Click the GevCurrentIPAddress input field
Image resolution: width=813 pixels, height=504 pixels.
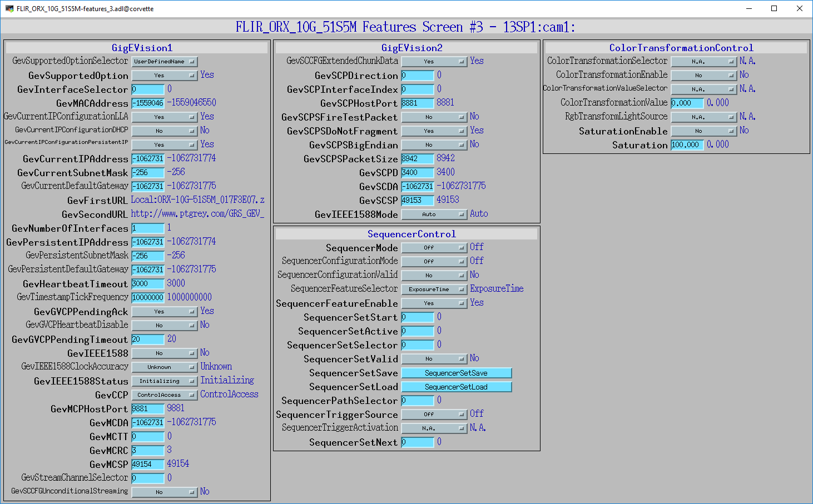click(148, 159)
